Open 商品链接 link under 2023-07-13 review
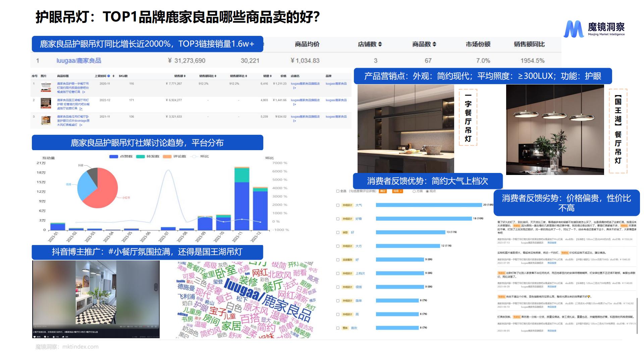644x362 pixels. [x=552, y=243]
